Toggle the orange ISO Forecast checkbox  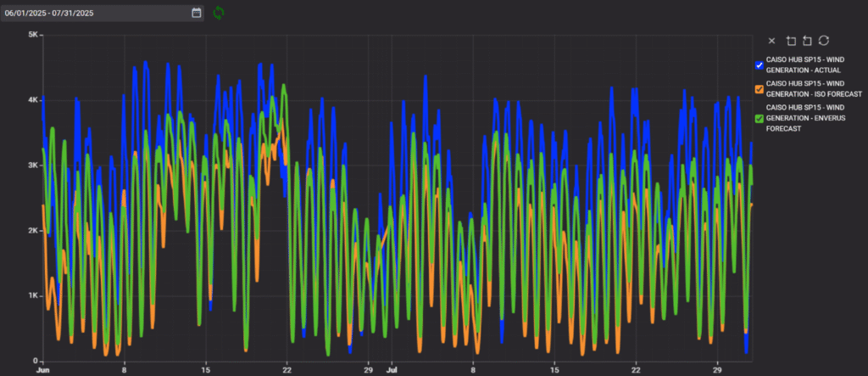759,89
